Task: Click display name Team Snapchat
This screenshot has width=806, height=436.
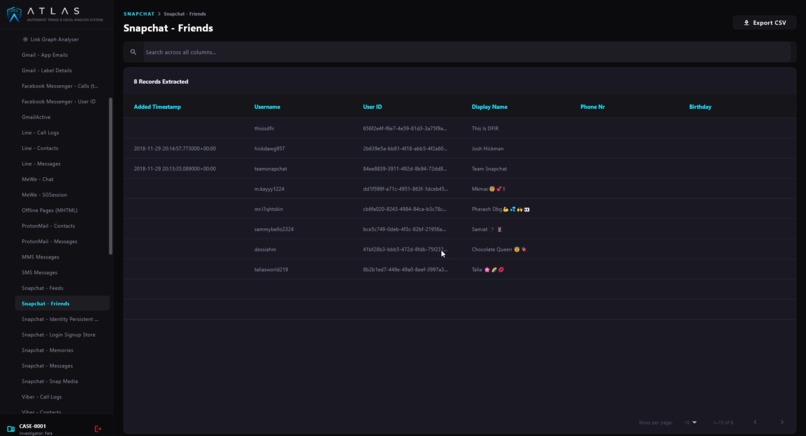Action: 489,169
